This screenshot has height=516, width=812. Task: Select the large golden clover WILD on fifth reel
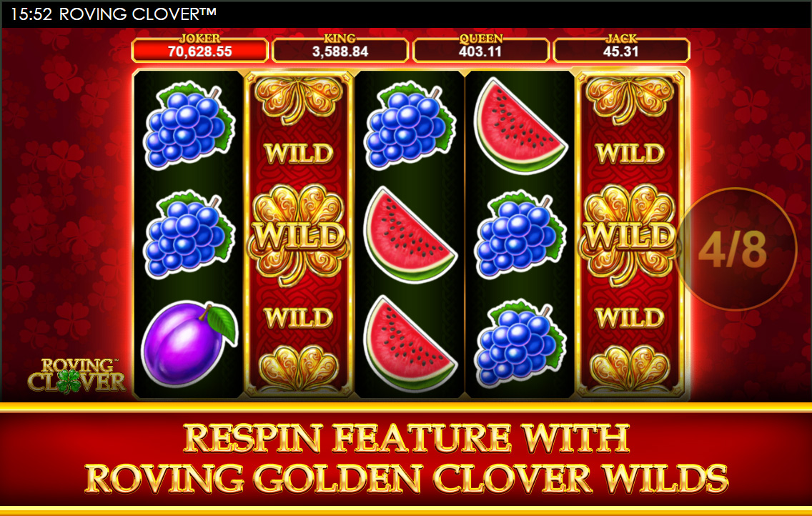coord(629,235)
